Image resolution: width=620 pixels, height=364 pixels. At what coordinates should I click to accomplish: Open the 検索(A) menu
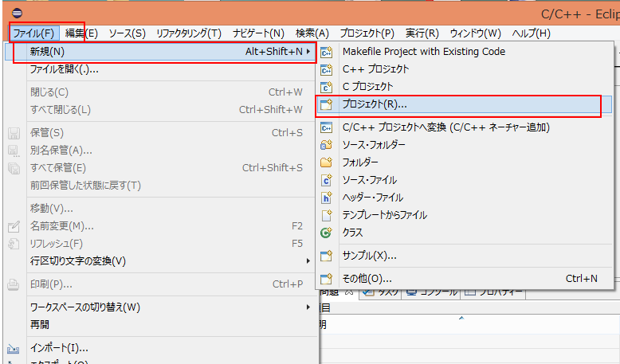(x=312, y=33)
